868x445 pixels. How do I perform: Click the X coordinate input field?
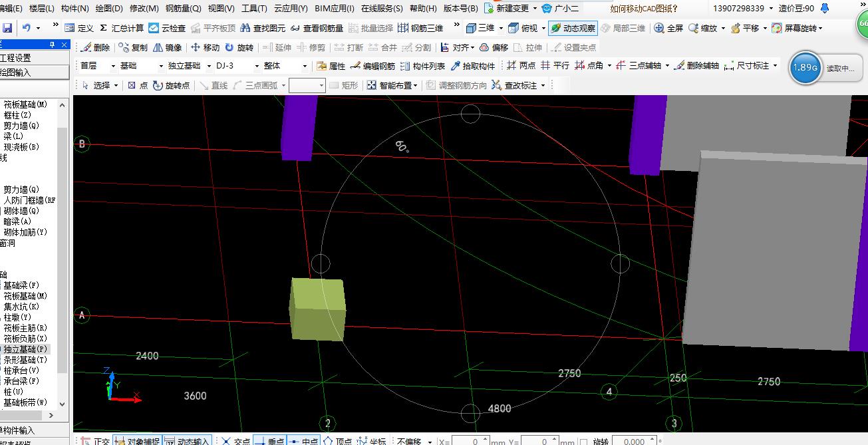coord(470,442)
